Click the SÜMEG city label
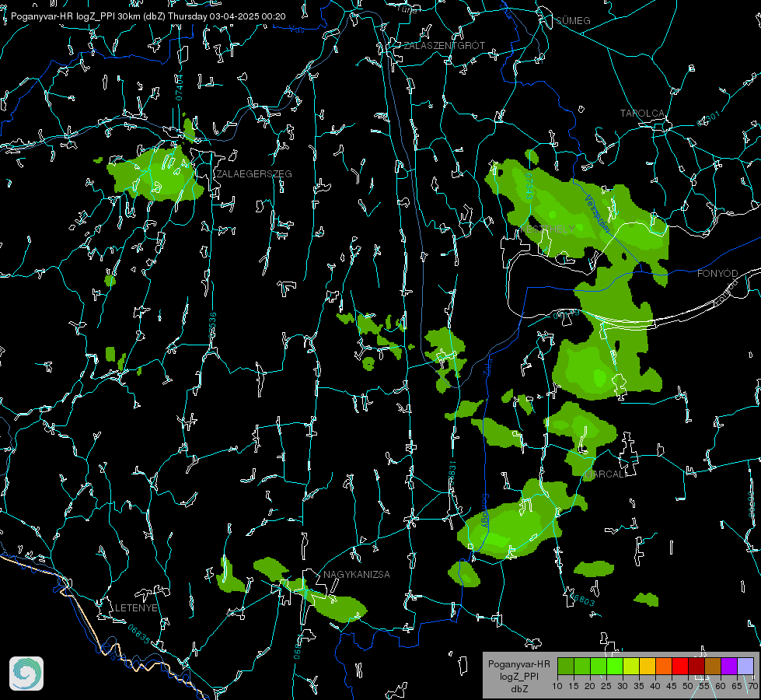761x700 pixels. coord(573,20)
